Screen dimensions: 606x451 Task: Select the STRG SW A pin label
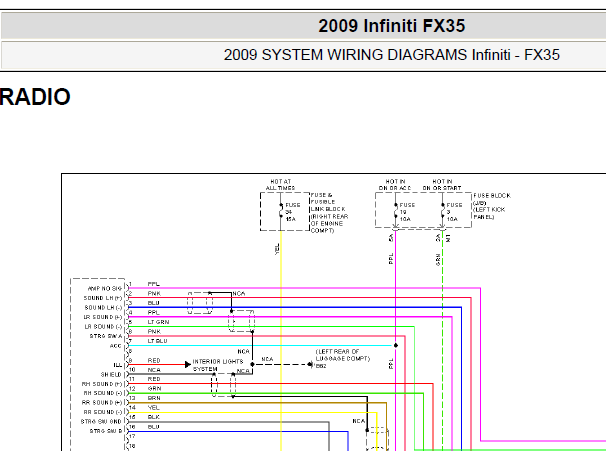106,336
